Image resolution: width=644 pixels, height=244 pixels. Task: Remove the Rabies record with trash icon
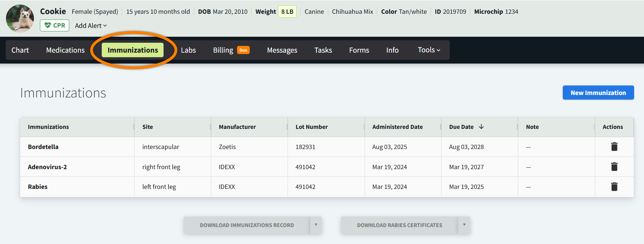[x=614, y=187]
